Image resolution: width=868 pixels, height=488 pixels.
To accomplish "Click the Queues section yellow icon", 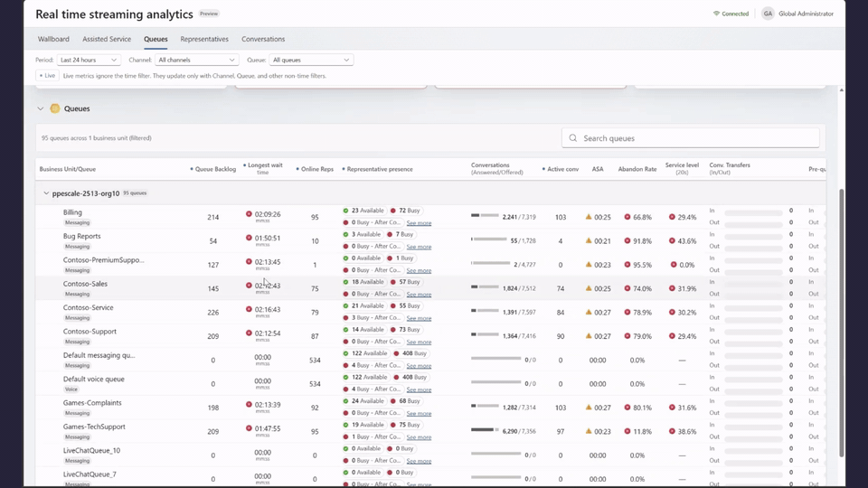I will (x=55, y=108).
